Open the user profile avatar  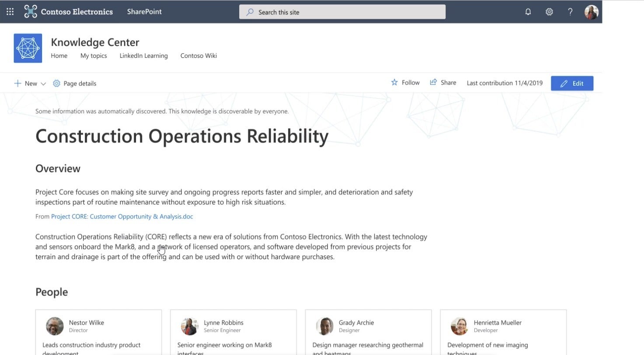[592, 12]
